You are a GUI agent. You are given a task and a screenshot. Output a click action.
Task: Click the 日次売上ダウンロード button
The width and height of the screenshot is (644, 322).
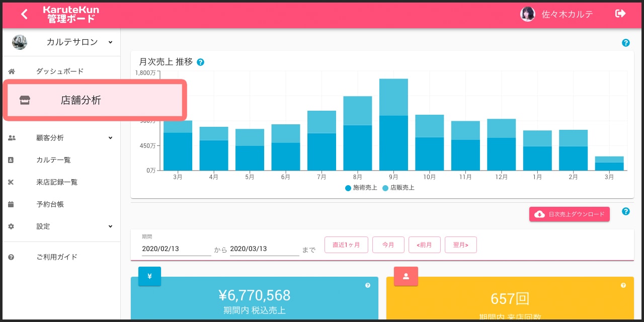pyautogui.click(x=569, y=214)
